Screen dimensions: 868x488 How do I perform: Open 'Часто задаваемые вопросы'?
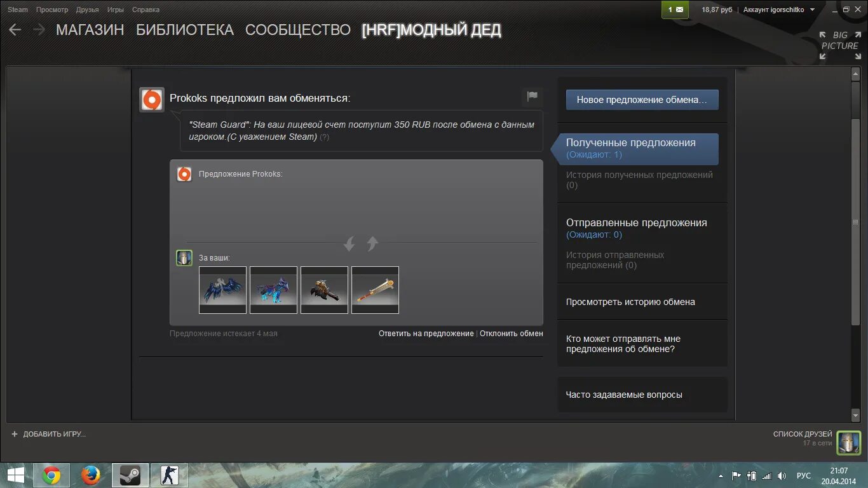pos(624,395)
